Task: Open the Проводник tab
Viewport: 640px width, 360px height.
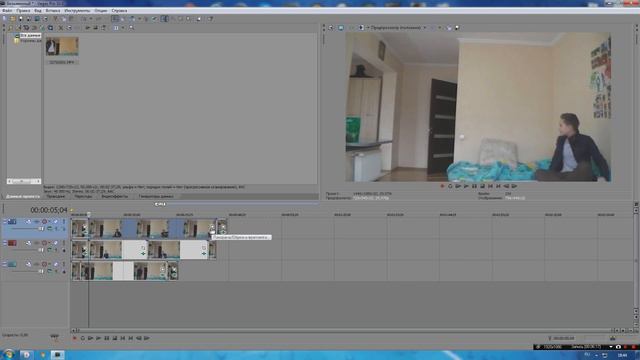Action: tap(56, 196)
